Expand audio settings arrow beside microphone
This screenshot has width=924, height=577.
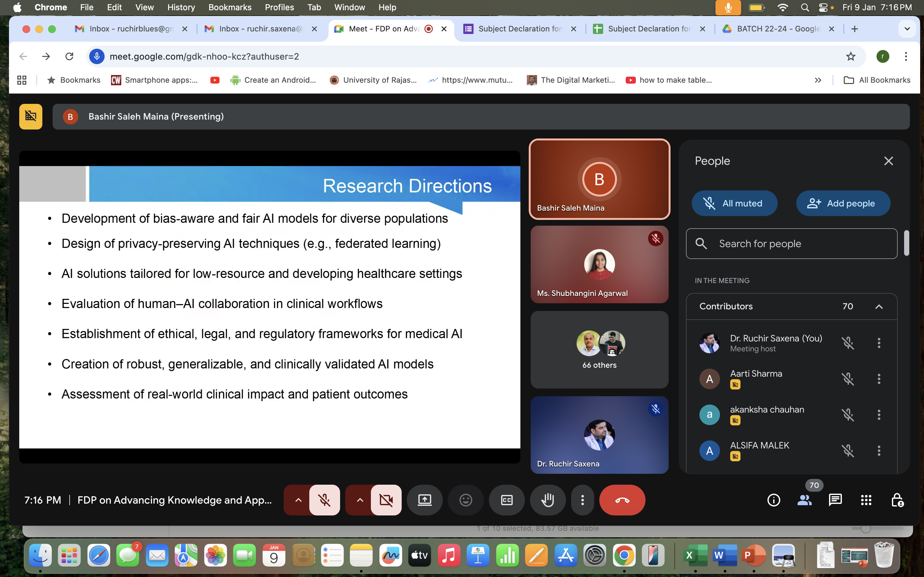pyautogui.click(x=298, y=500)
